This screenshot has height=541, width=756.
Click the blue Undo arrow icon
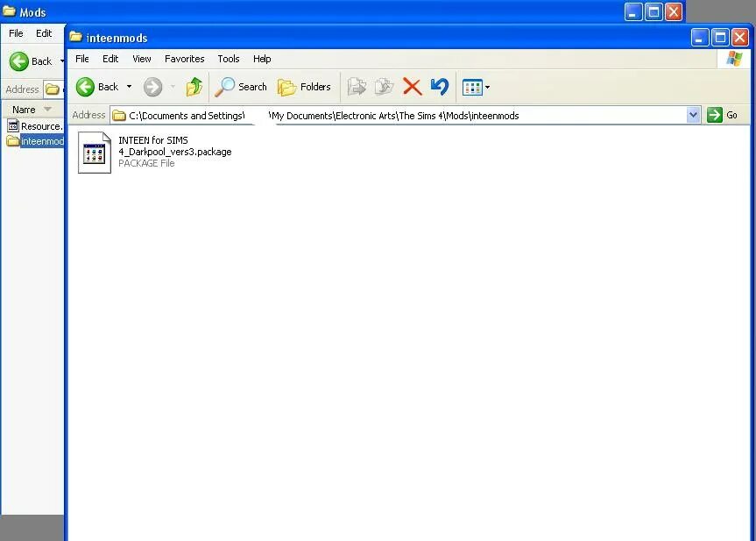[440, 87]
